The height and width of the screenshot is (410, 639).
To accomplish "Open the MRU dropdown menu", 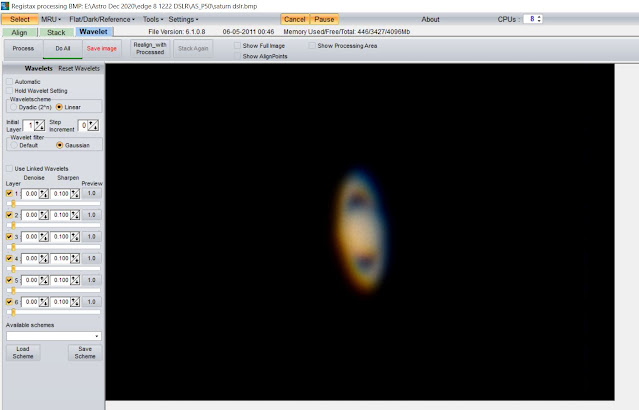I will click(51, 19).
